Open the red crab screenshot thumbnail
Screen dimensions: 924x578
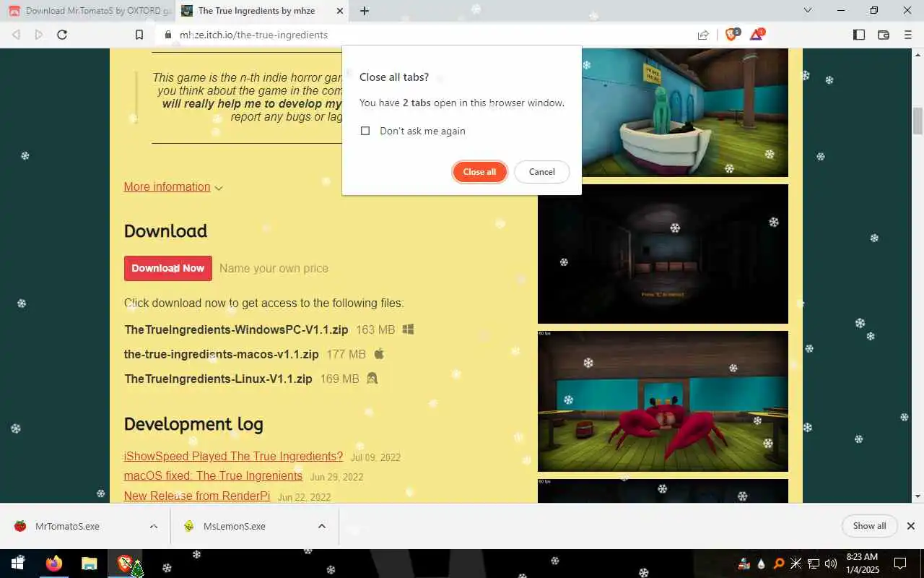[x=663, y=401]
